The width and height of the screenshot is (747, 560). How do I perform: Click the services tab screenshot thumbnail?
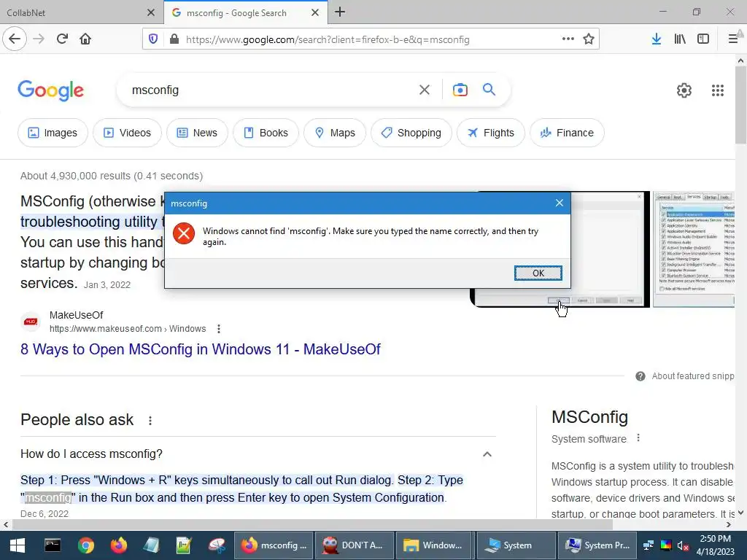tap(694, 249)
